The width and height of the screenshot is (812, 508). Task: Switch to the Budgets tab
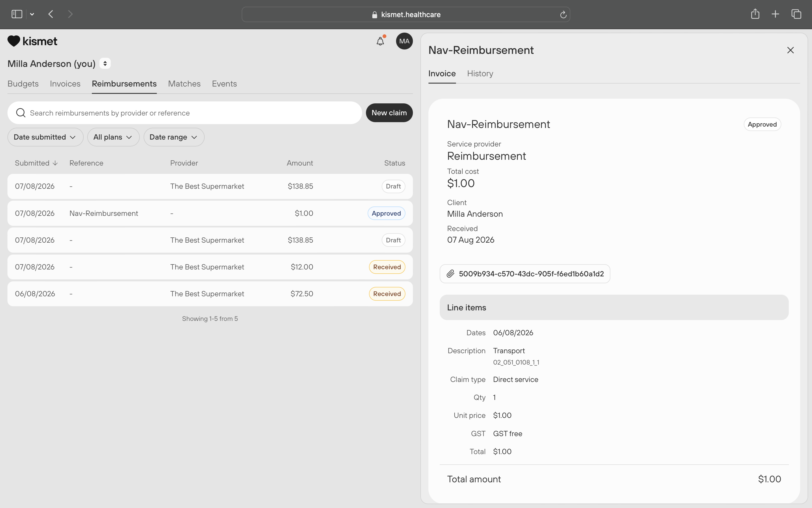tap(23, 84)
